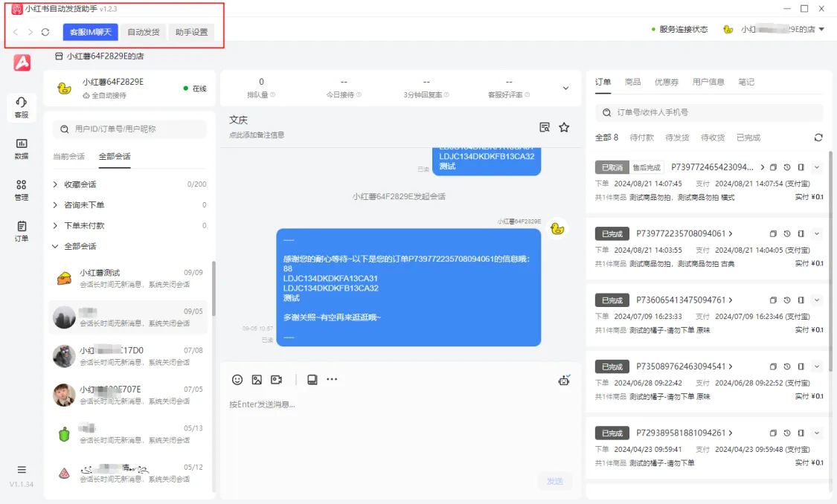
Task: Filter orders by 待发货
Action: (677, 138)
